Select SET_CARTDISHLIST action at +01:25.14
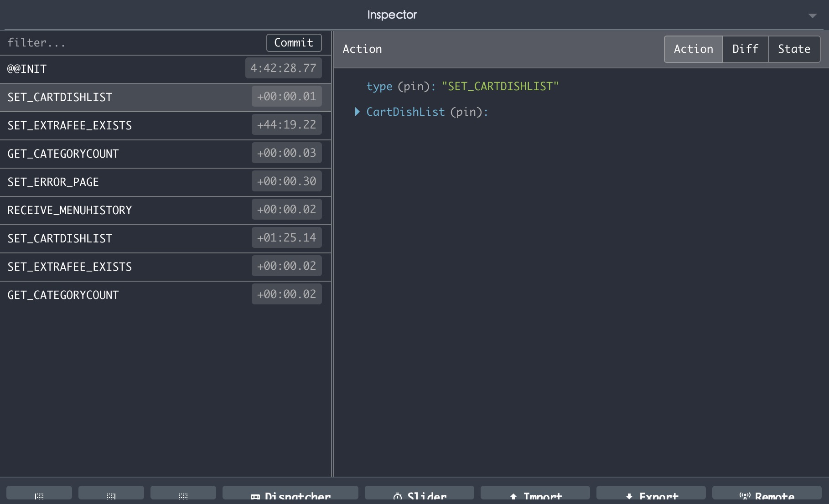Image resolution: width=829 pixels, height=504 pixels. (166, 238)
